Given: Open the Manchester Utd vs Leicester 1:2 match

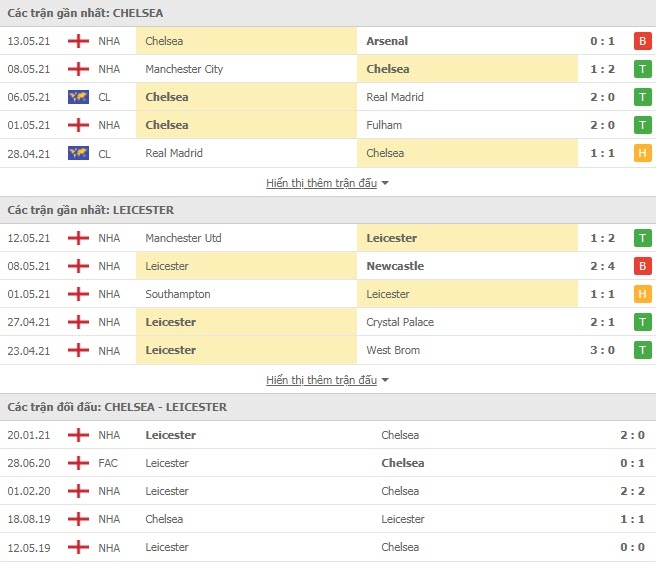Looking at the screenshot, I should pyautogui.click(x=328, y=238).
